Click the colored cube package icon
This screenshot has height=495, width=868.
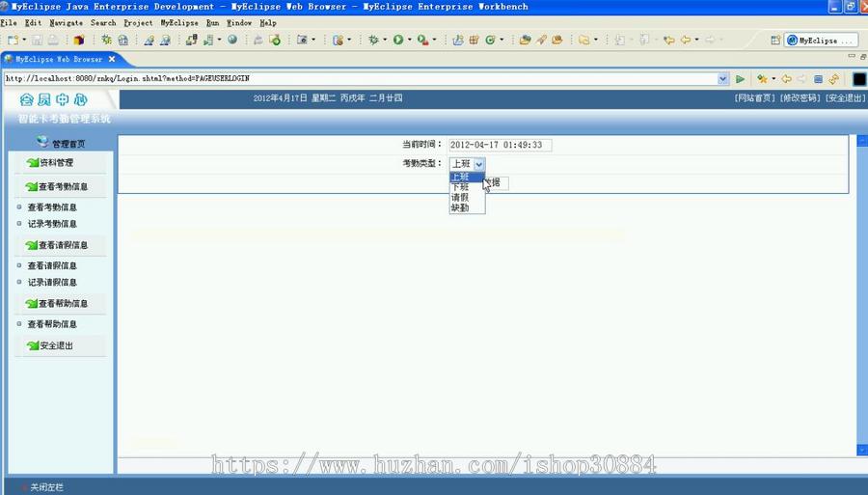pos(79,40)
